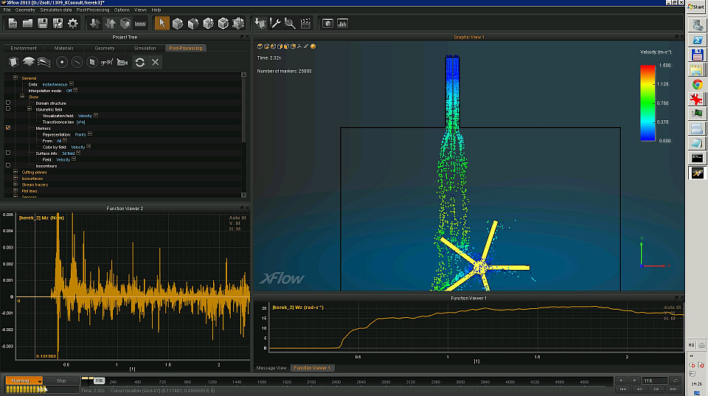Expand the Stream tracers node
Image resolution: width=708 pixels, height=396 pixels.
coord(15,184)
